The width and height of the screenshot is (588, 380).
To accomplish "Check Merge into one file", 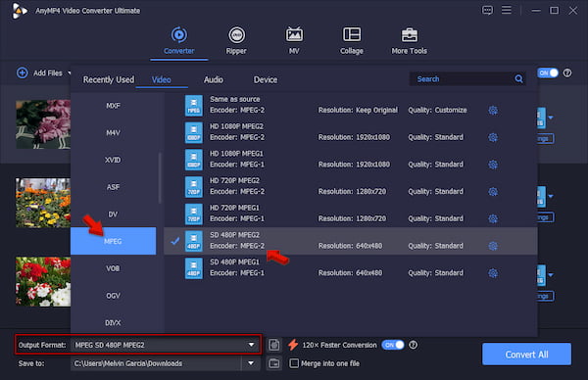I will (294, 363).
